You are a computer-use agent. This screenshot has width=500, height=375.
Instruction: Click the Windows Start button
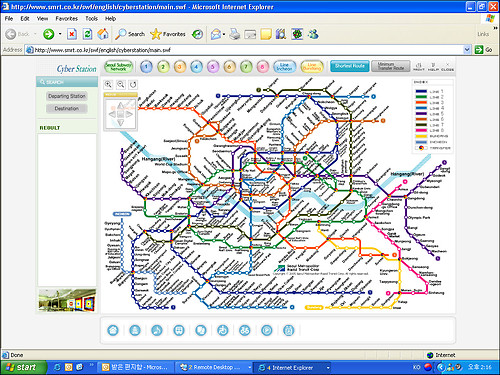coord(23,367)
